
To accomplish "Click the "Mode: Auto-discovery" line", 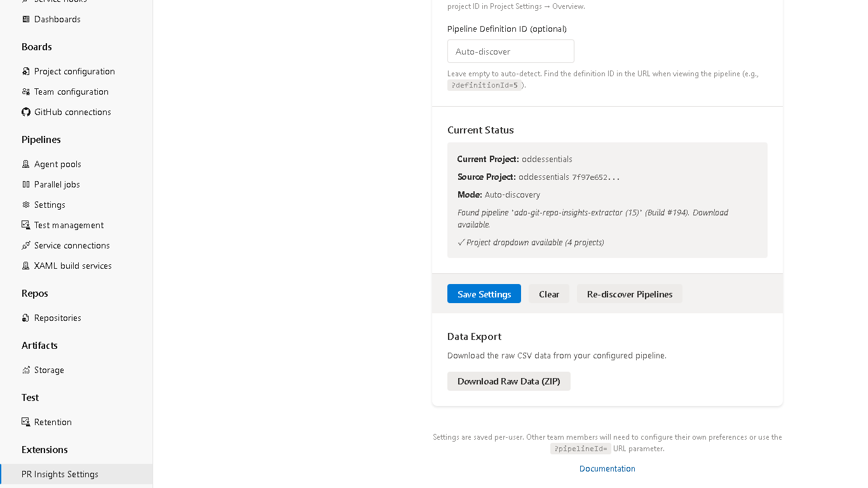I will tap(499, 194).
